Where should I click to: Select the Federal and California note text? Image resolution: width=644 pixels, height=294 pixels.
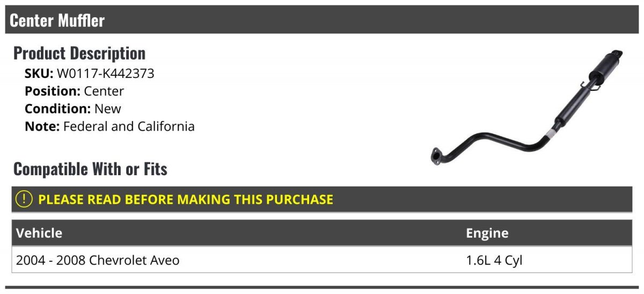129,127
